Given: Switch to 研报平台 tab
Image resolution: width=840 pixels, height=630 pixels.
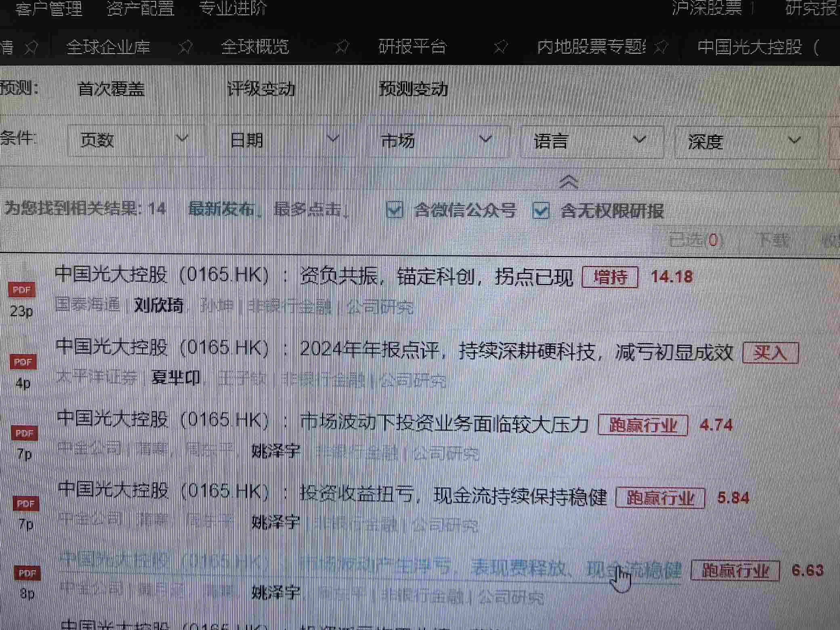Looking at the screenshot, I should click(413, 47).
